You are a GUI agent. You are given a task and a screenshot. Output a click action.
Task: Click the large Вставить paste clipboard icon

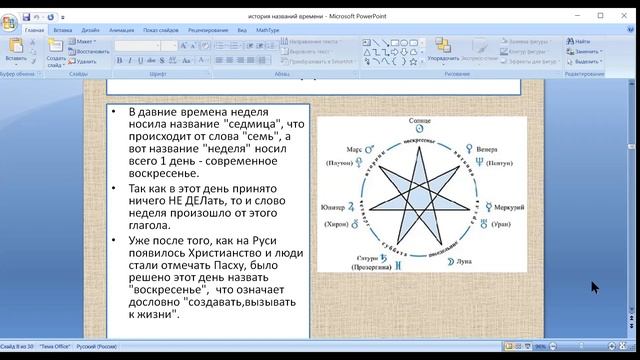coord(16,46)
